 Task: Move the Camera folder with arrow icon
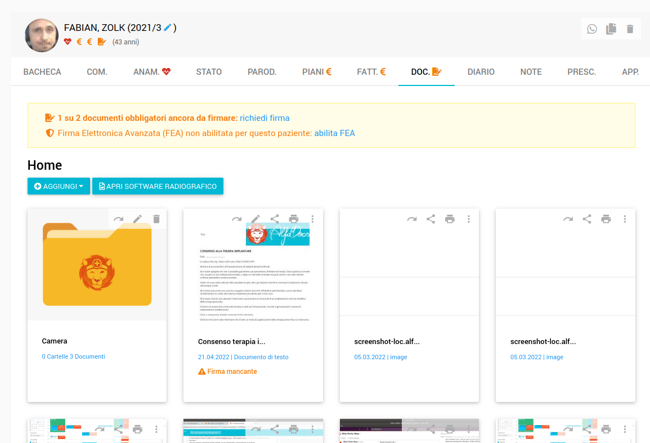coord(119,219)
